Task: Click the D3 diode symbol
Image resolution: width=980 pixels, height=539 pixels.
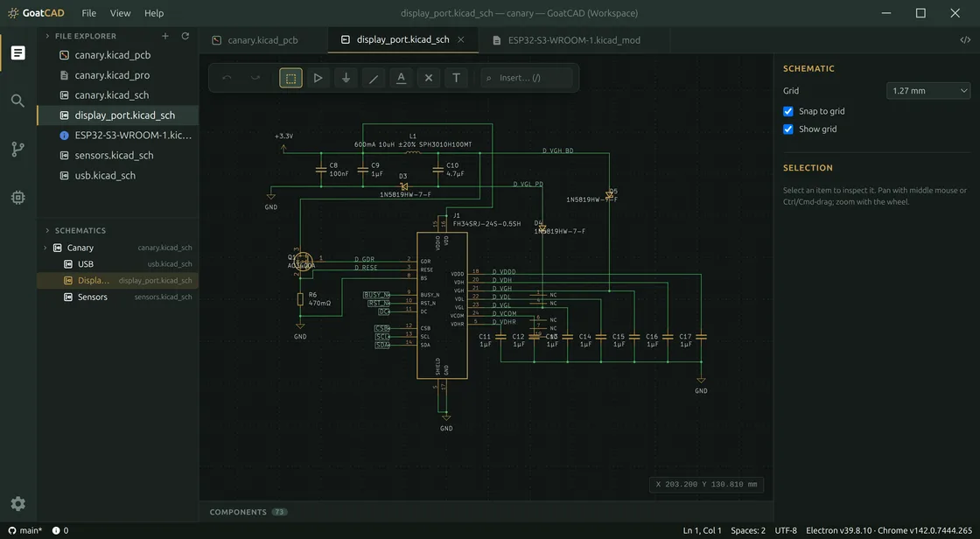Action: pyautogui.click(x=403, y=186)
